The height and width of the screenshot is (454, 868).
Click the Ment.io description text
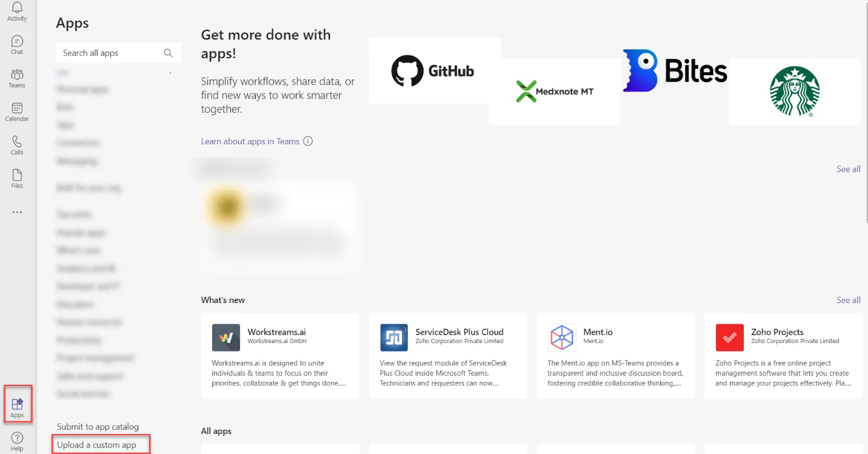(x=615, y=373)
